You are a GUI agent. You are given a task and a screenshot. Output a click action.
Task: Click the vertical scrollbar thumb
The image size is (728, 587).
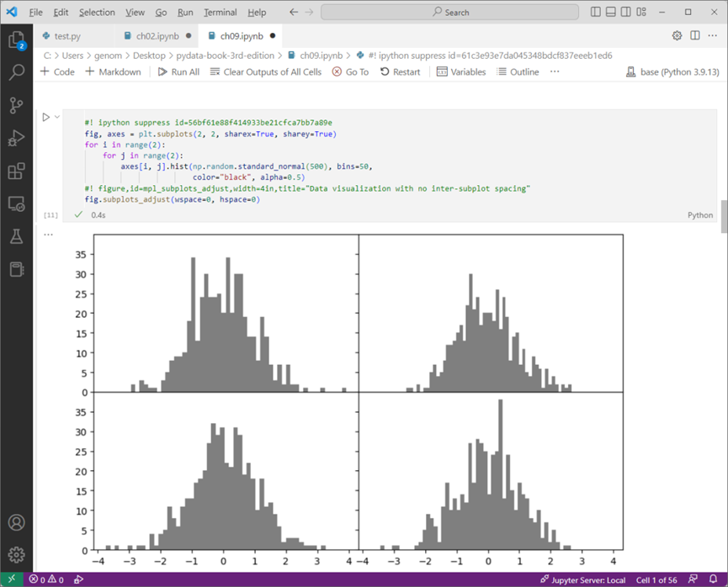click(725, 216)
